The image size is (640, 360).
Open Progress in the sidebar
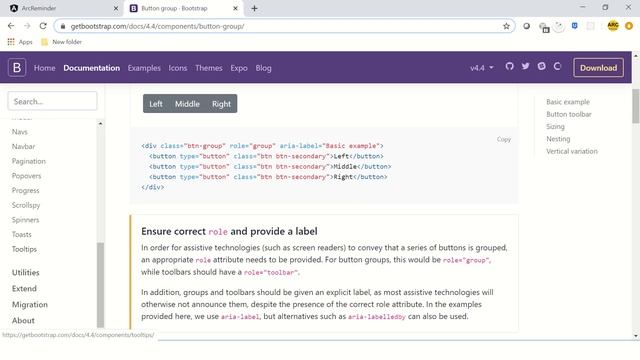pyautogui.click(x=25, y=191)
